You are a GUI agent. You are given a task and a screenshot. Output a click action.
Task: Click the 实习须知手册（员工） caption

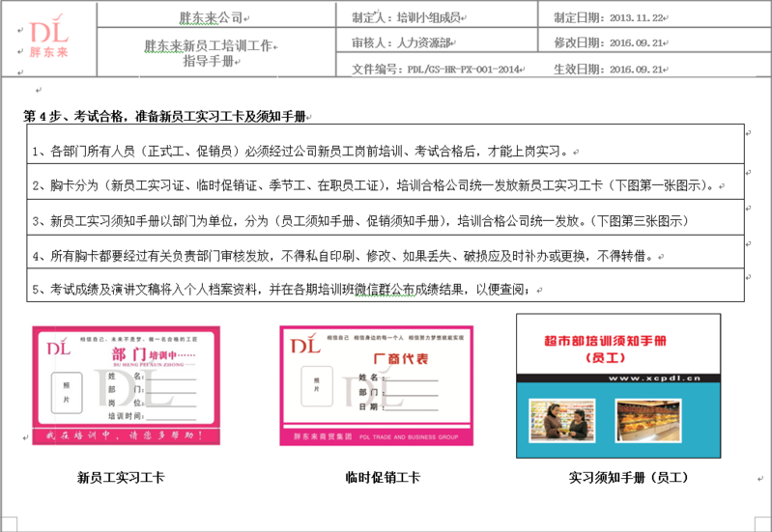629,477
